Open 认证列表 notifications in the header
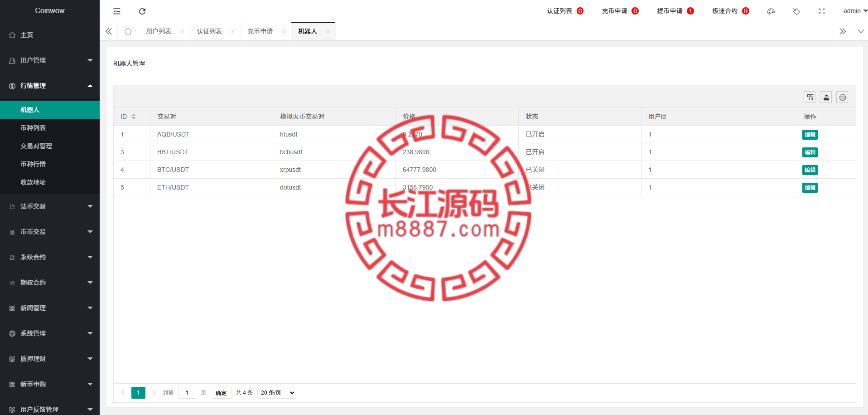The image size is (868, 415). (x=565, y=11)
